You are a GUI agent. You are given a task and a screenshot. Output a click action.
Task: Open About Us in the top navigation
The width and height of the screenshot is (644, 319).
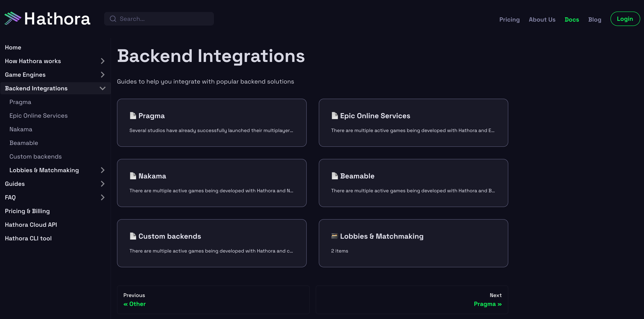542,20
